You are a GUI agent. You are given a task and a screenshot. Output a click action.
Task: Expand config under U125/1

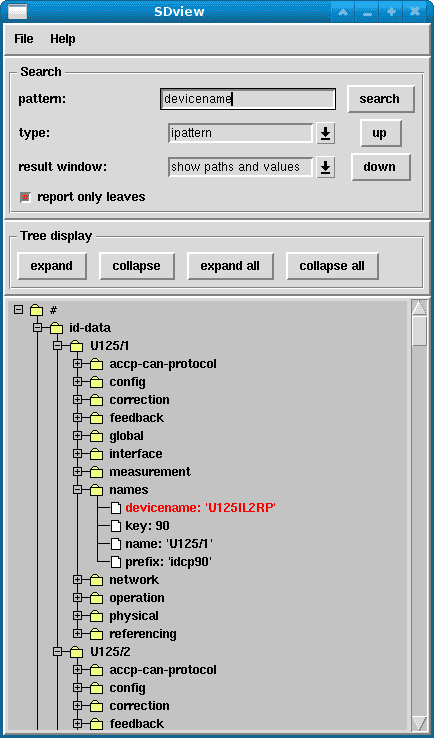click(x=78, y=382)
